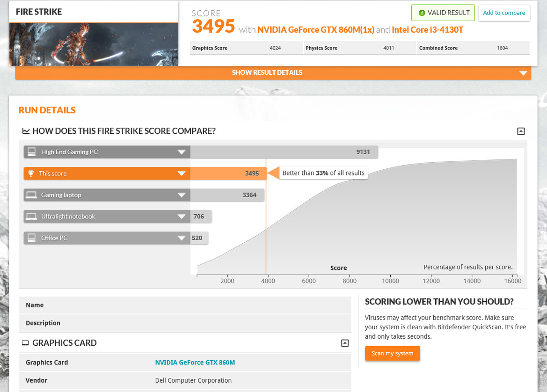Click the 8000 axis label on chart

350,281
